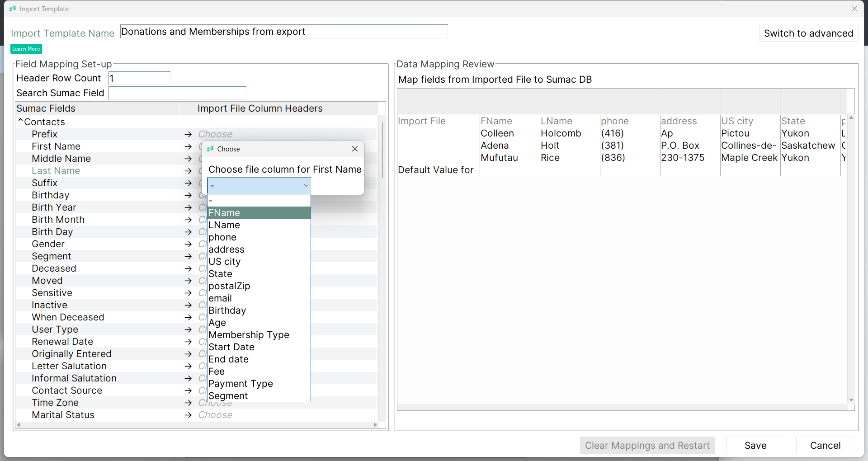Screen dimensions: 868x461
Task: Select the Contact Source row
Action: 67,390
